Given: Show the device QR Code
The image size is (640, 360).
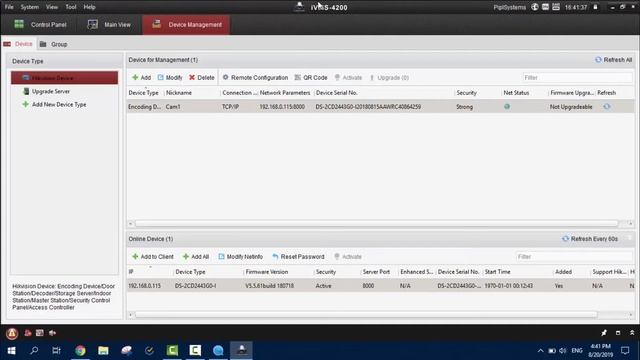Looking at the screenshot, I should (x=311, y=78).
